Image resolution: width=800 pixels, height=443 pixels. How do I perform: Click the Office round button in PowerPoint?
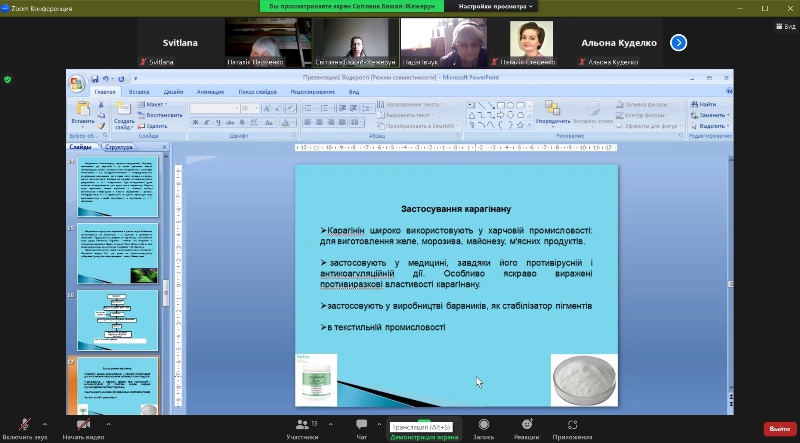[x=77, y=83]
